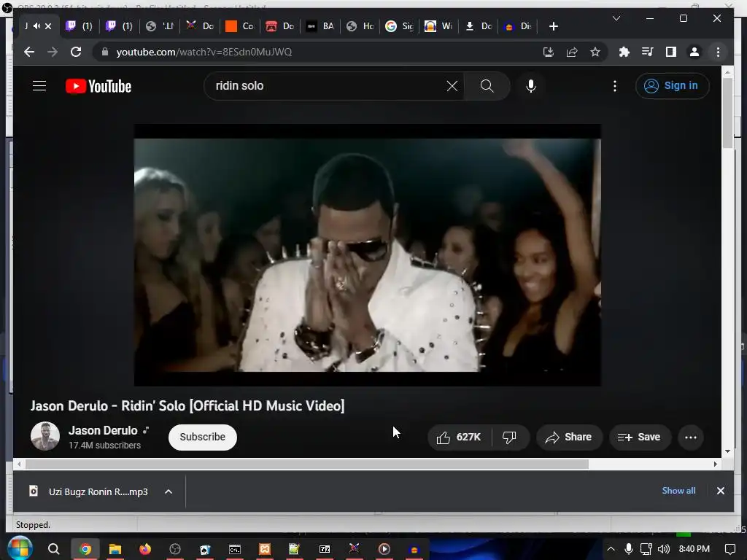Open Chrome media controls icon

click(x=648, y=52)
